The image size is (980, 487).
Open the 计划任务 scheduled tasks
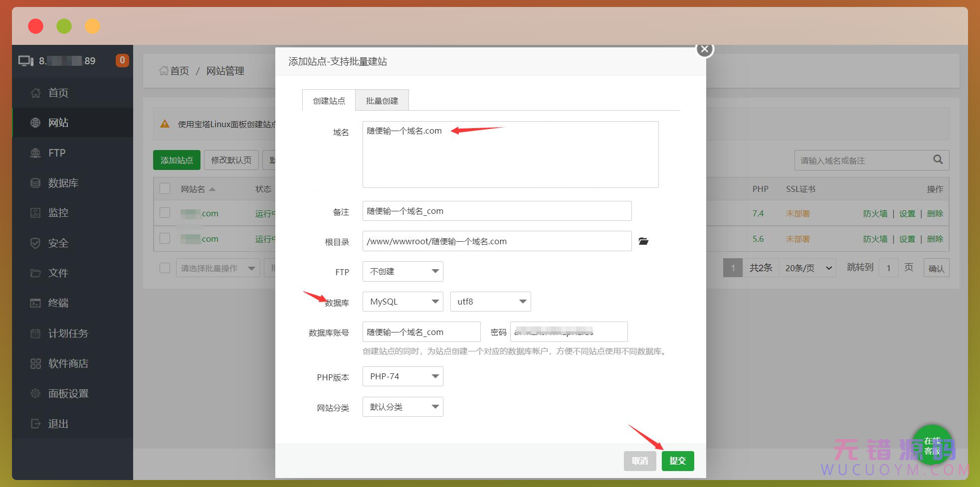(68, 333)
